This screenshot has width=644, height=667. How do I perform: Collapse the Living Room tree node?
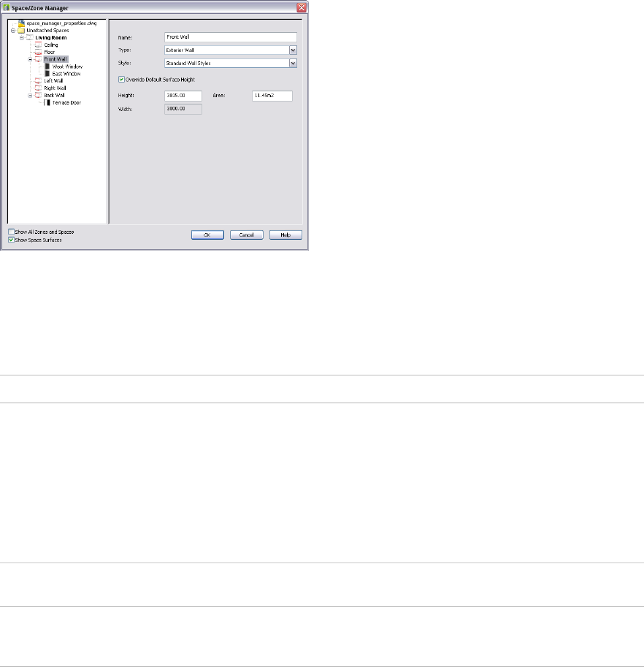(x=22, y=37)
